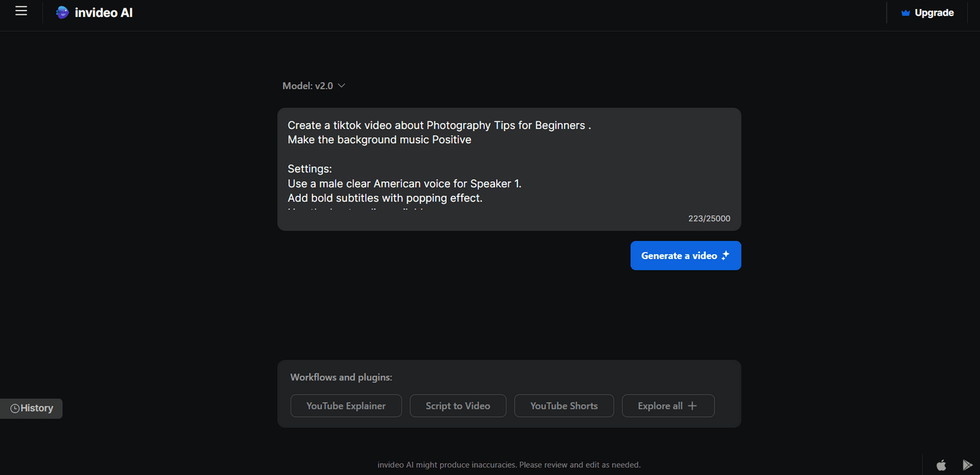Select the Script to Video workflow

point(458,406)
